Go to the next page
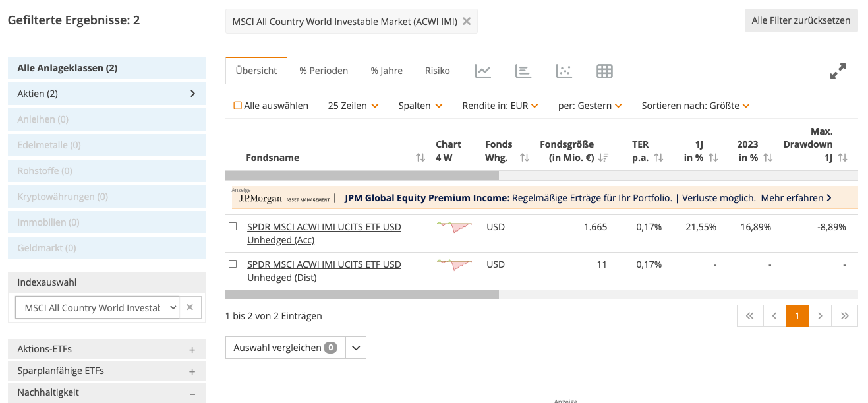This screenshot has width=868, height=403. point(820,316)
